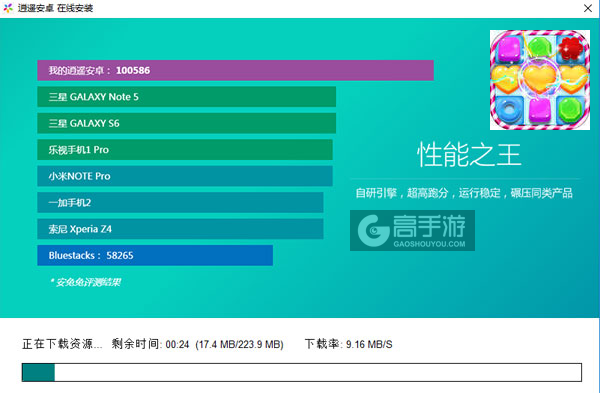Open the candy game app icon
This screenshot has width=600, height=393.
[x=540, y=80]
